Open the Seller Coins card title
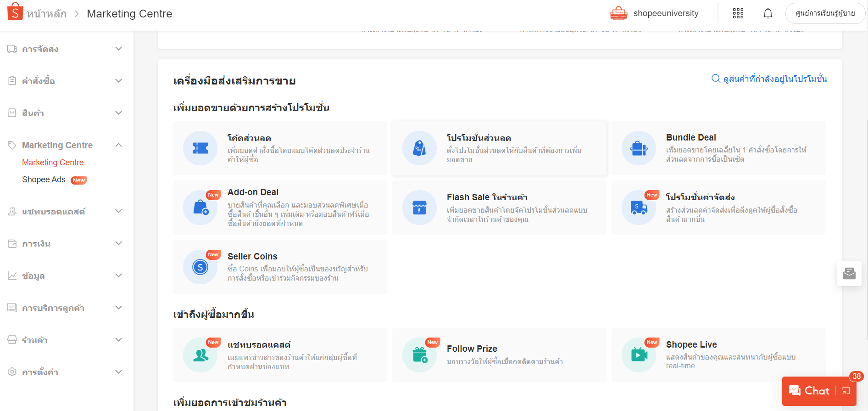The height and width of the screenshot is (411, 868). 252,256
